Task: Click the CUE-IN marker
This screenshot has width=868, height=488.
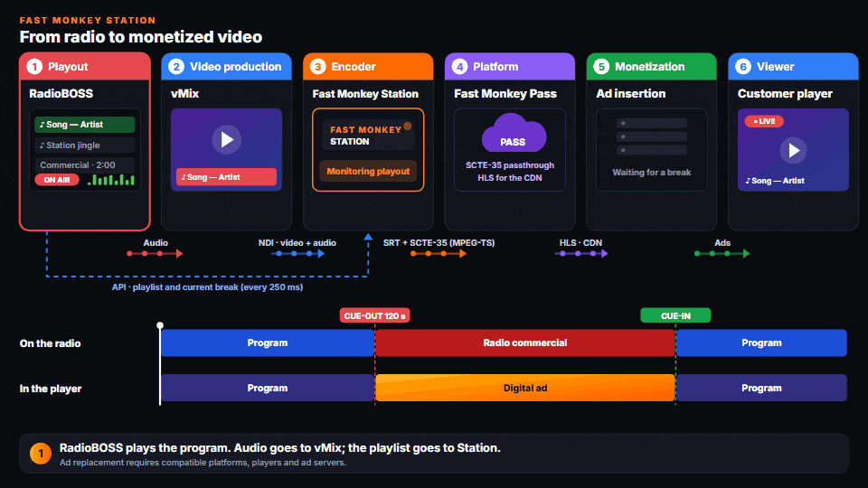Action: point(675,315)
